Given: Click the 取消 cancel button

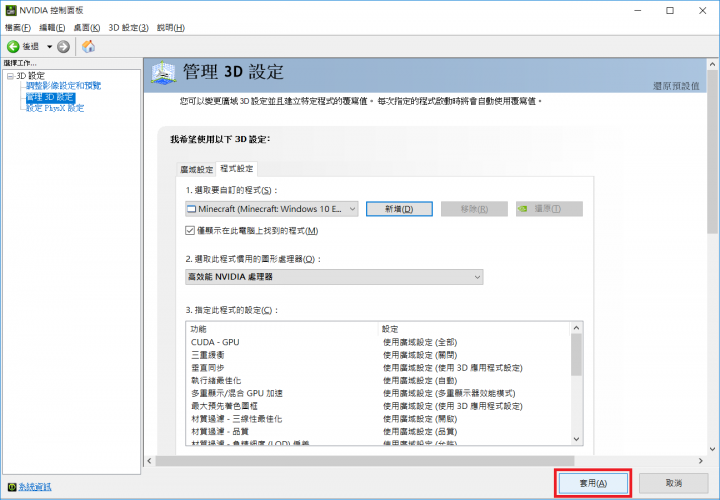Looking at the screenshot, I should point(674,483).
